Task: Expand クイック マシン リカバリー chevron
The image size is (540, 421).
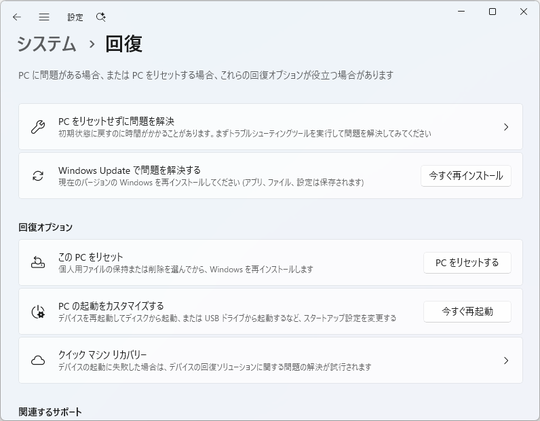Action: coord(506,360)
